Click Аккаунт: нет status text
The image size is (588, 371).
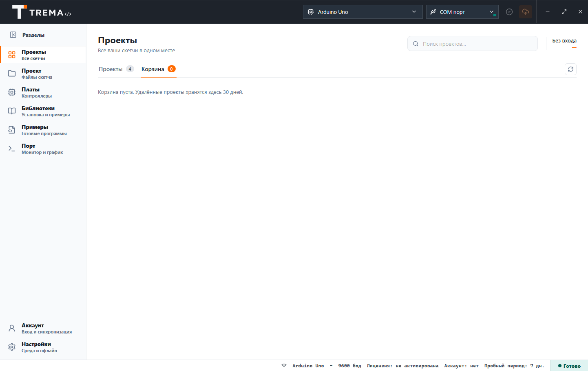tap(461, 366)
